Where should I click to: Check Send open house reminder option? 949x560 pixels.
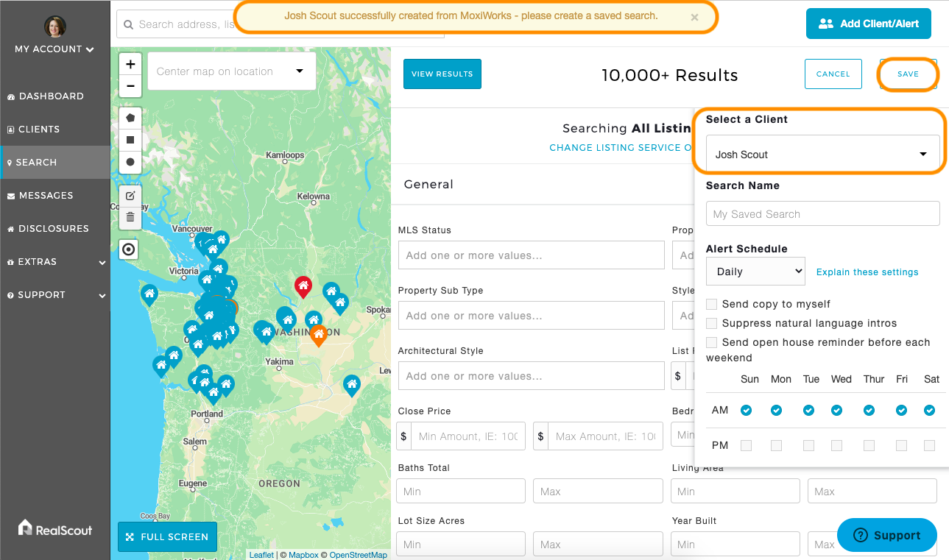click(711, 342)
